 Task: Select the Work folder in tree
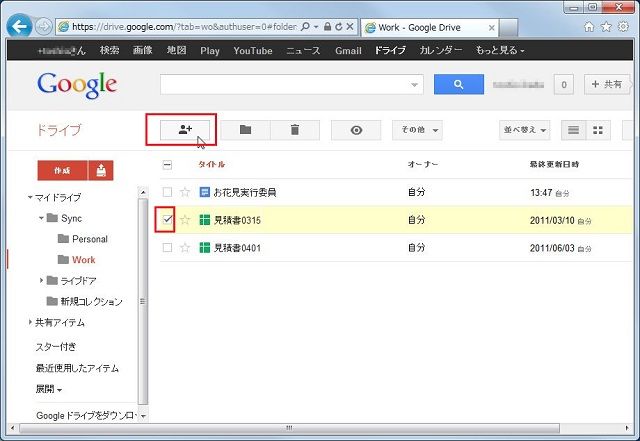click(x=83, y=260)
